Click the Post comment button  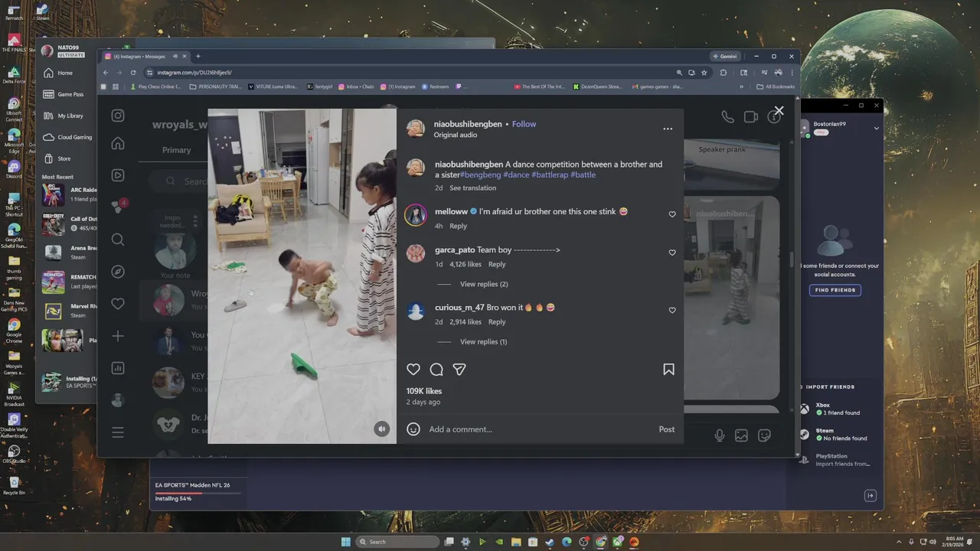[667, 429]
